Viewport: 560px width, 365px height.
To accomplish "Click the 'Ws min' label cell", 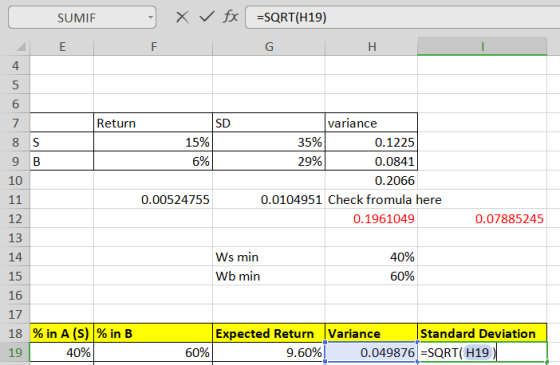I will tap(269, 257).
